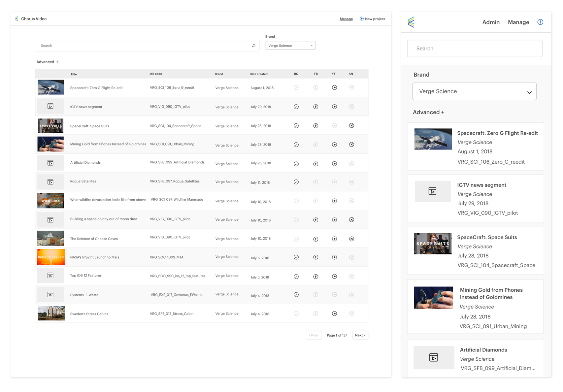Open the SpaceCraft: Space Suits thumbnail in the table
The width and height of the screenshot is (563, 392).
tap(50, 126)
